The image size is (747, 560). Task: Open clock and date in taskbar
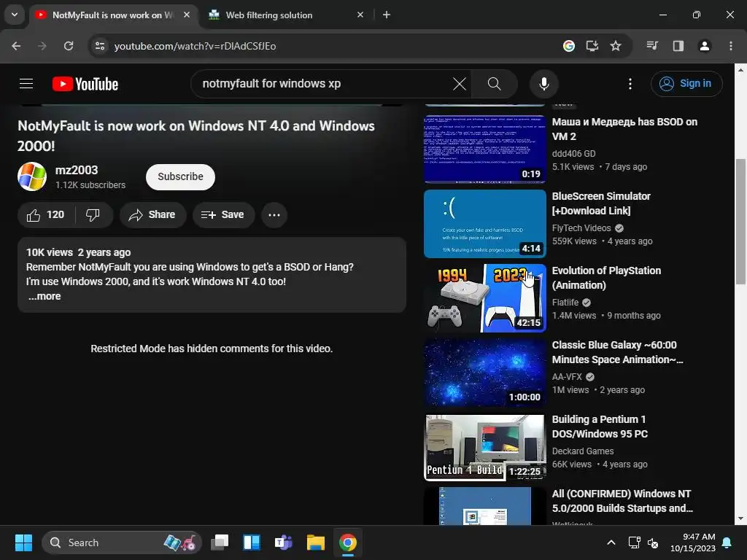pos(693,542)
